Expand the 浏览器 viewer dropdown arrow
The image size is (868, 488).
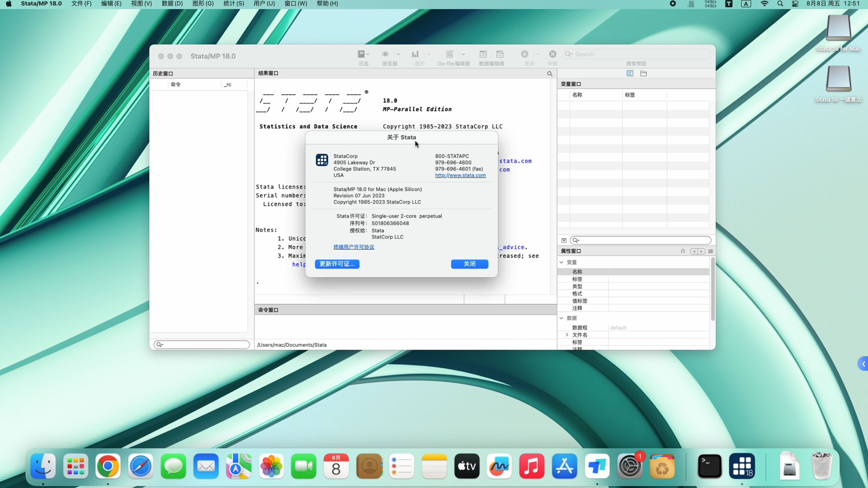[x=399, y=54]
